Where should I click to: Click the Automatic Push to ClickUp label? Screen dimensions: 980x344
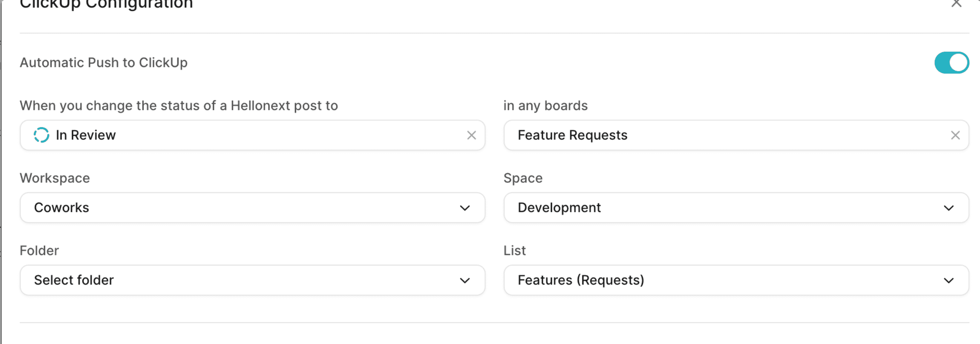coord(103,62)
